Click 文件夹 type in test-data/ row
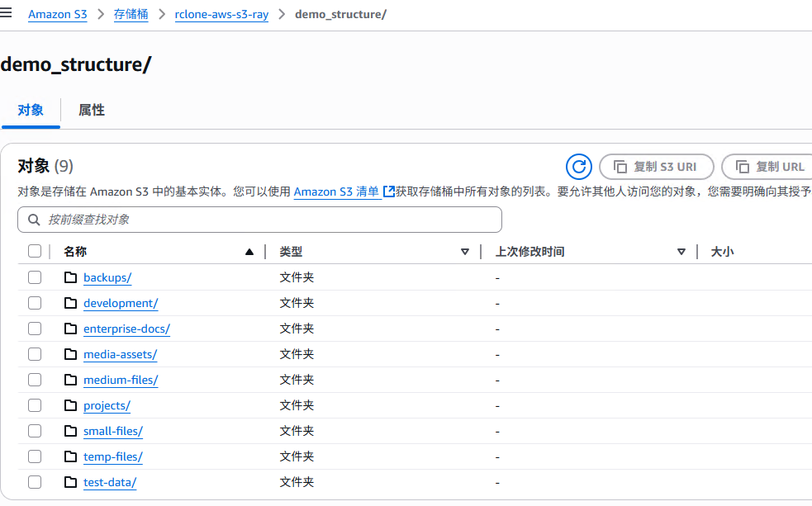This screenshot has height=506, width=812. click(297, 482)
